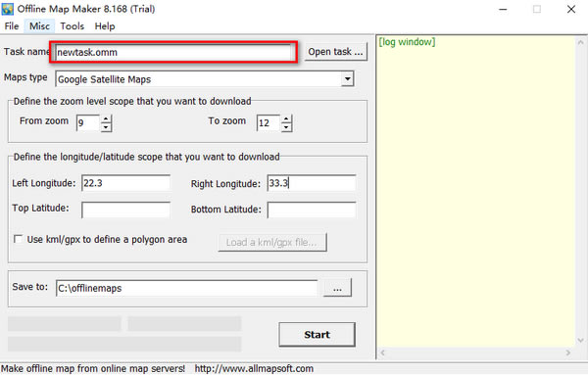Browse for save folder with ... button
The width and height of the screenshot is (588, 375).
pos(337,288)
